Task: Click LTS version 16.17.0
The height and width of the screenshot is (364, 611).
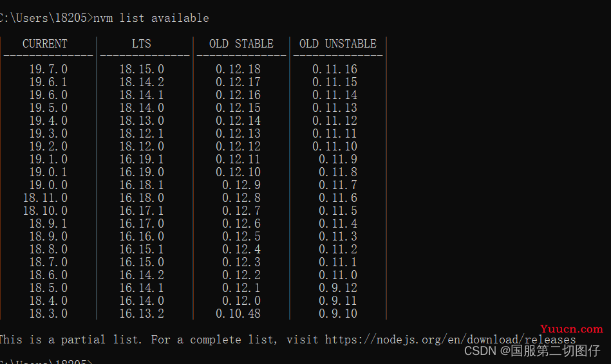Action: click(142, 223)
